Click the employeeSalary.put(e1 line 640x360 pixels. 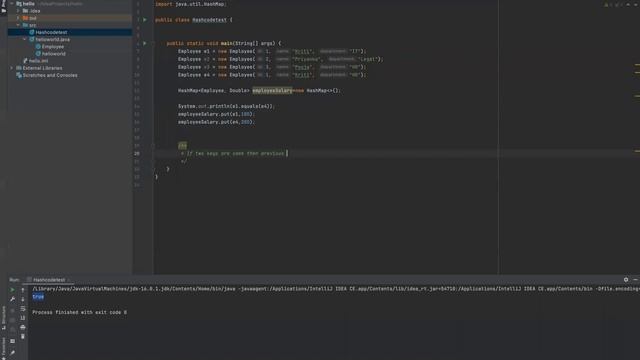point(216,114)
